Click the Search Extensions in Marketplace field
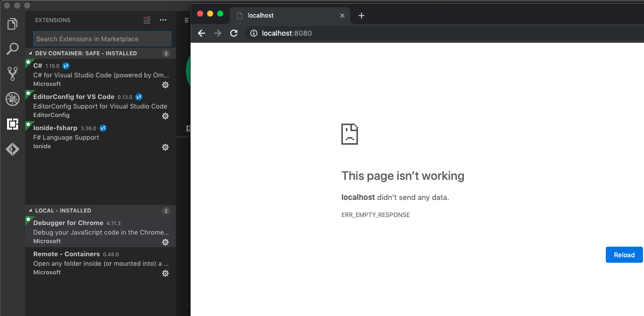Screen dimensions: 644x316 coord(103,39)
